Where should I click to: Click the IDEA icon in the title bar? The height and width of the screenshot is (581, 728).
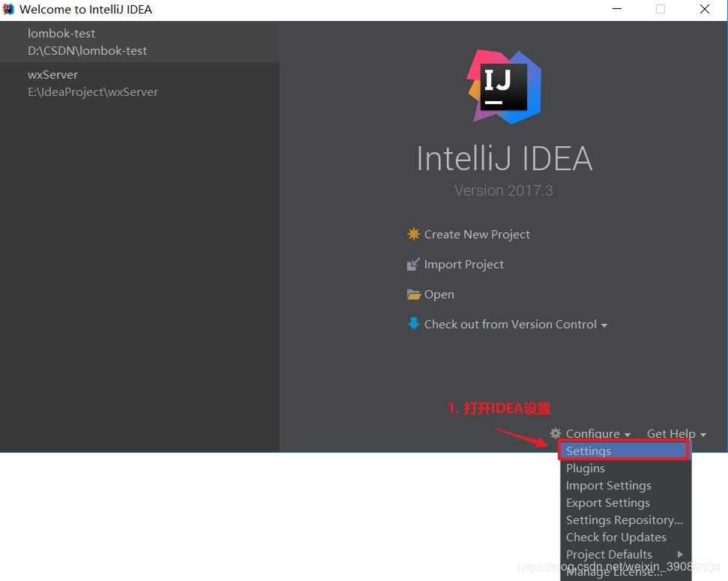point(8,9)
